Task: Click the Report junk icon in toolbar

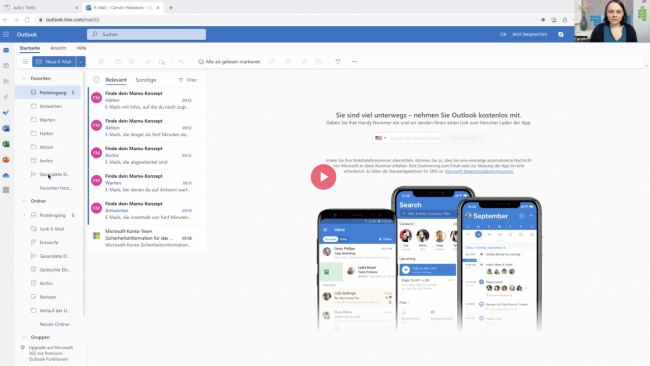Action: (131, 61)
